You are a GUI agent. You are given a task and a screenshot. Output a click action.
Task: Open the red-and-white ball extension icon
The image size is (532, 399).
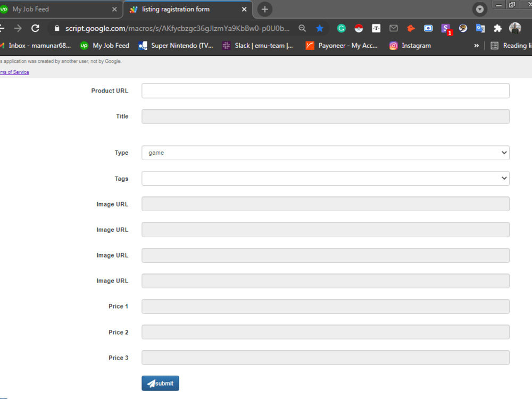(x=359, y=29)
